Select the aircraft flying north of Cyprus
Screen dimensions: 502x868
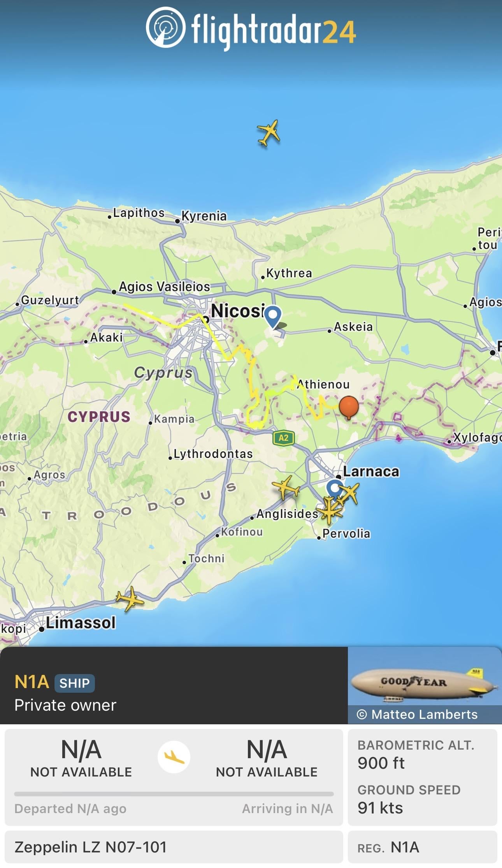269,132
